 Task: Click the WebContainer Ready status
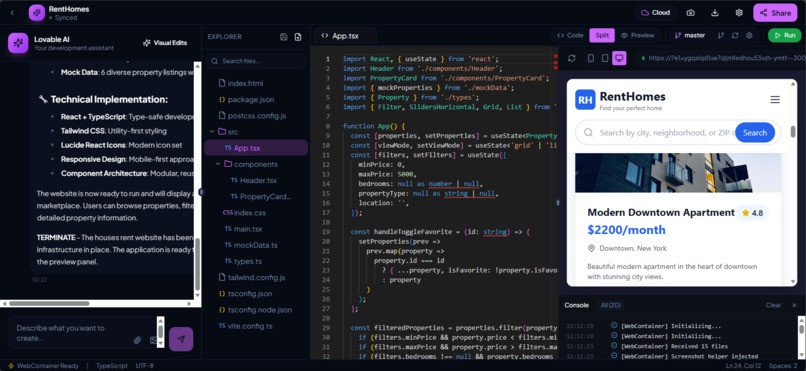(x=43, y=366)
